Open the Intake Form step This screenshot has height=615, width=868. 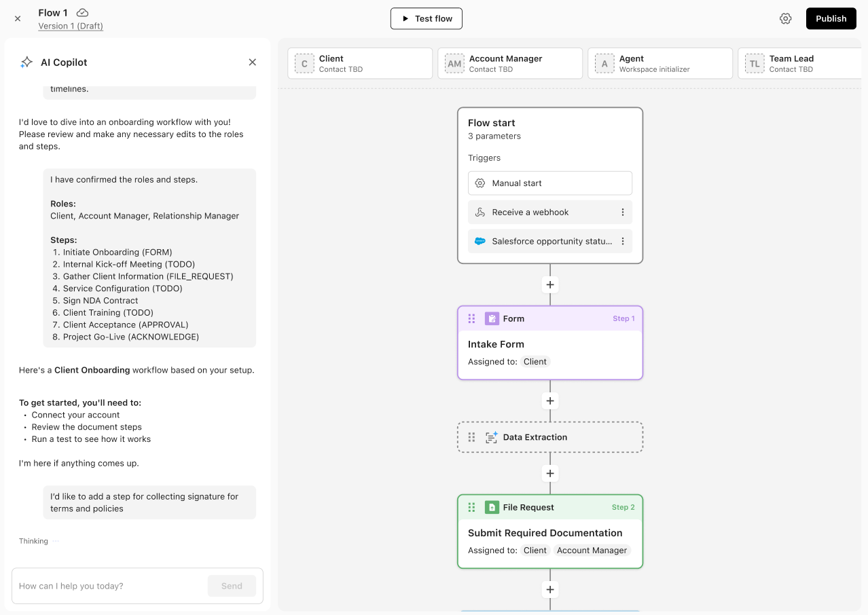[x=550, y=343]
